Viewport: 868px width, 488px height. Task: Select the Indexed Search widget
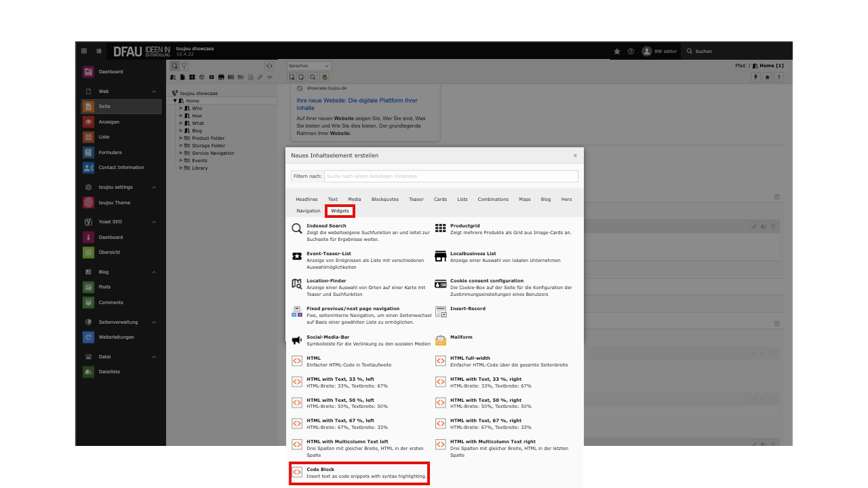tap(326, 226)
